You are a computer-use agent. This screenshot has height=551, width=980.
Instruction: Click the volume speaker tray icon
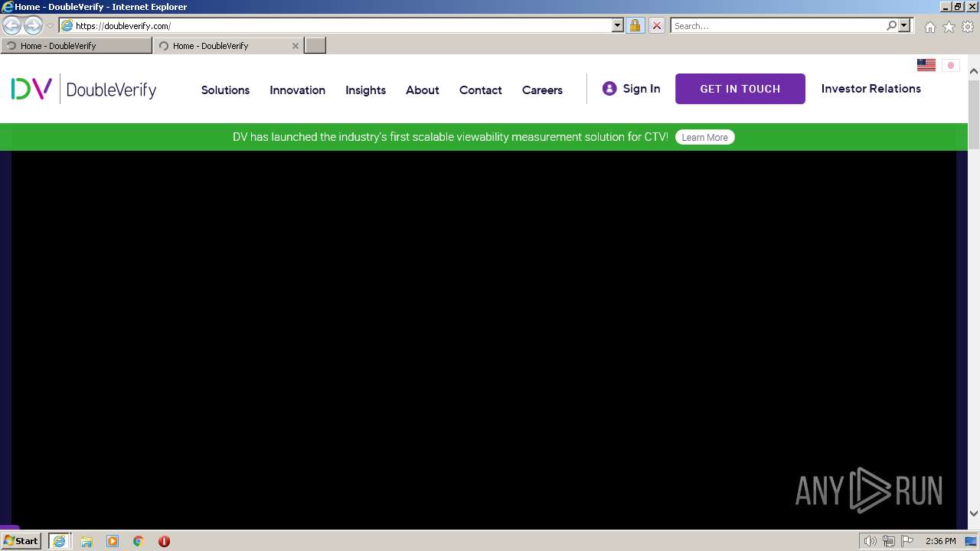870,541
